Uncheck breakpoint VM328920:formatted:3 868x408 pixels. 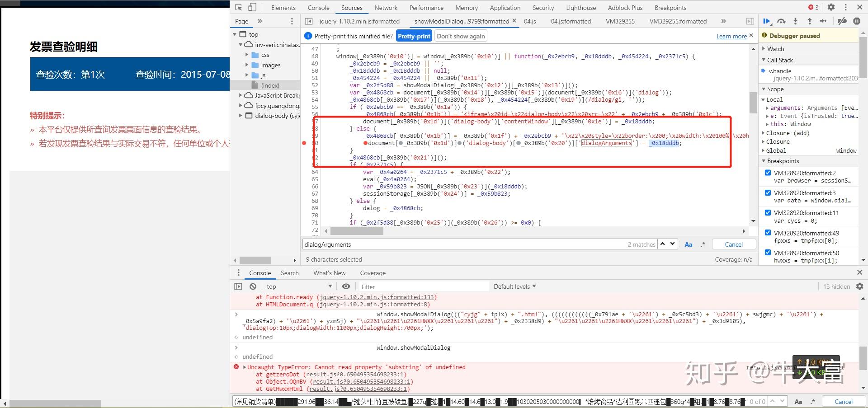pos(768,192)
